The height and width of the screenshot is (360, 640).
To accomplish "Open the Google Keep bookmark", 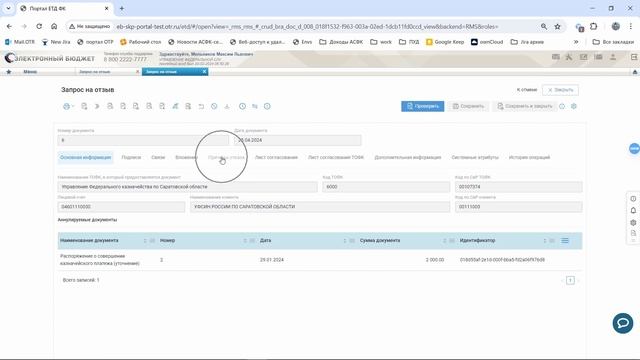I will 445,42.
